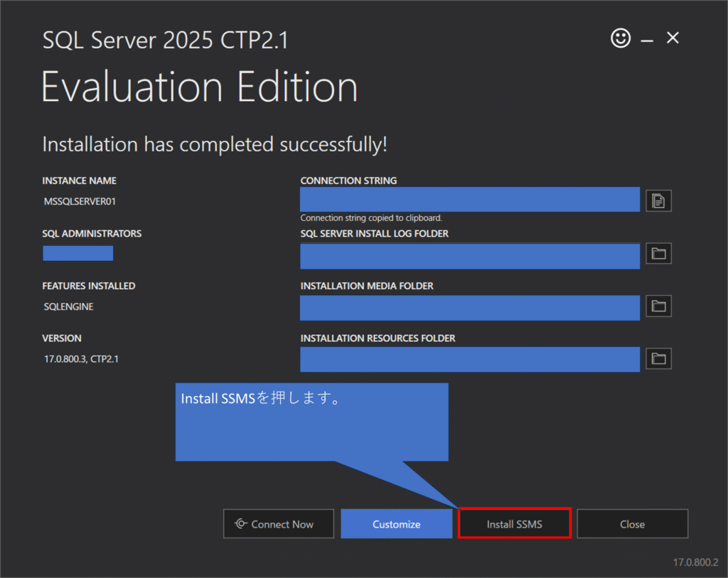The width and height of the screenshot is (728, 578).
Task: Close the installer with the X icon
Action: point(673,38)
